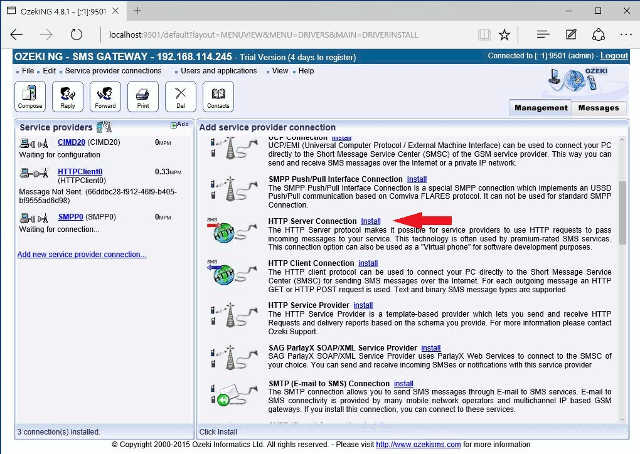The width and height of the screenshot is (640, 454).
Task: Open the browser More actions menu
Action: (x=626, y=35)
